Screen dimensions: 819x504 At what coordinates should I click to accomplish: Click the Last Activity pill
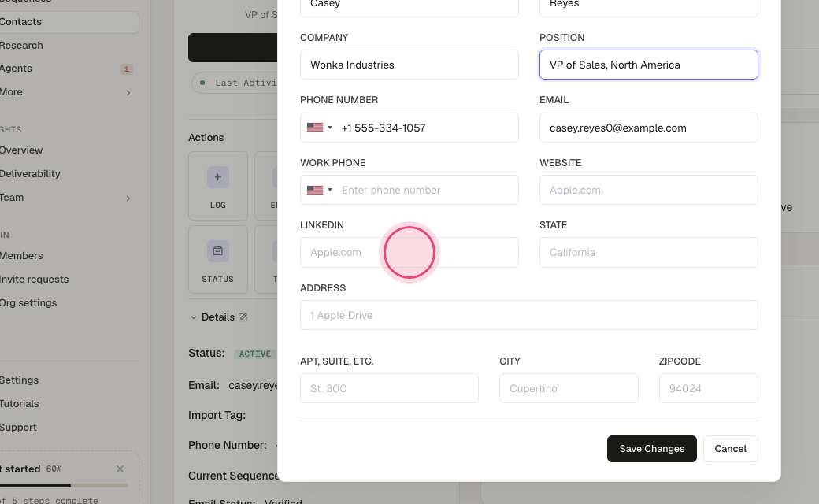coord(235,83)
